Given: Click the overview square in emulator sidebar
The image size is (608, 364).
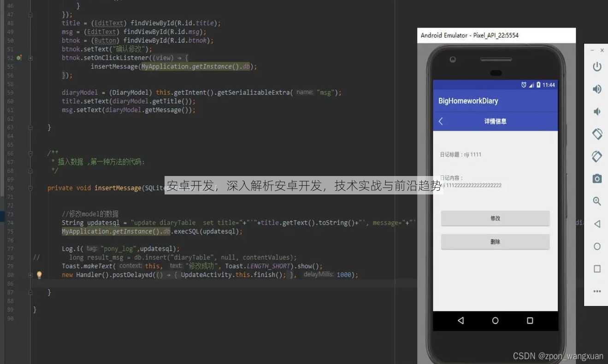Looking at the screenshot, I should (597, 269).
